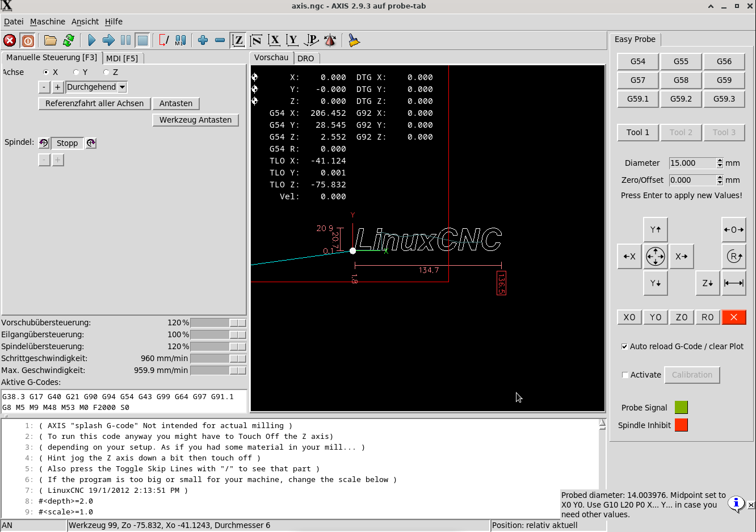
Task: Choose Tool 1 button
Action: (638, 132)
